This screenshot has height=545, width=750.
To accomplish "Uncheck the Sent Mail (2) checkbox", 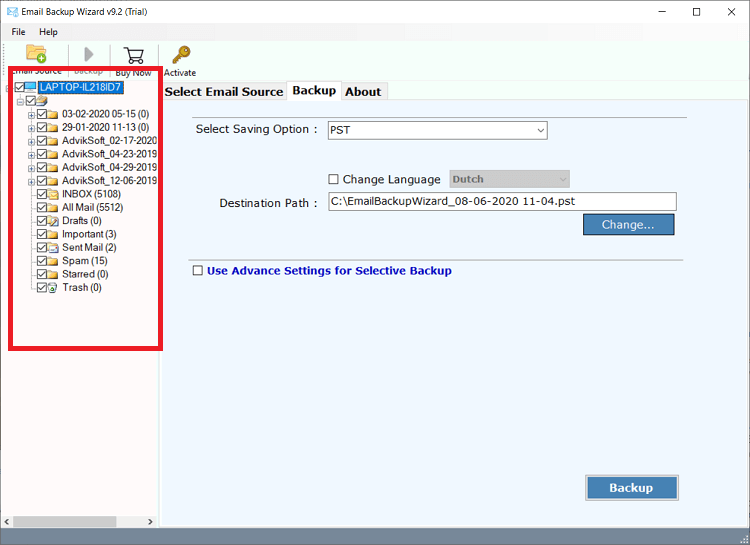I will tap(42, 247).
